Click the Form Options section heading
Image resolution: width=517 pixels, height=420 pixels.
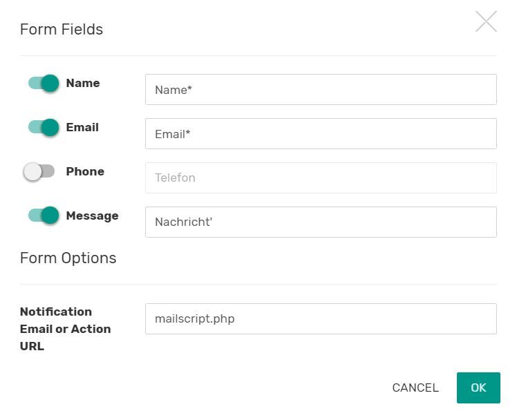pos(68,258)
